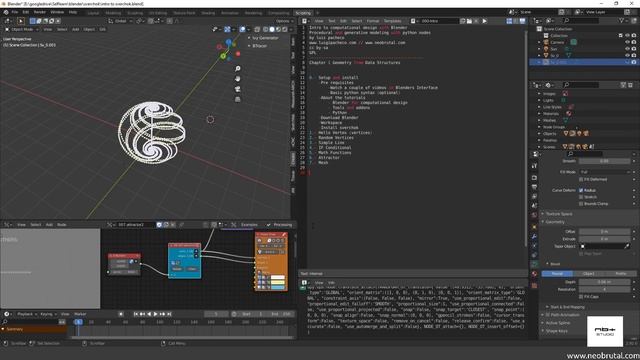Hide the Camera in outliner via eye

coord(627,42)
